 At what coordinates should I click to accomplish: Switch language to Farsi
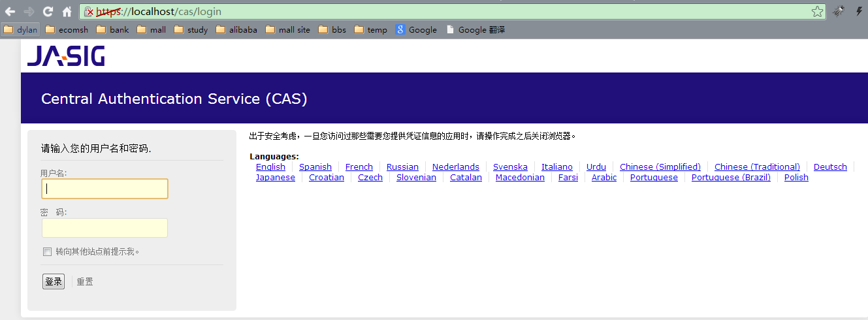coord(568,177)
